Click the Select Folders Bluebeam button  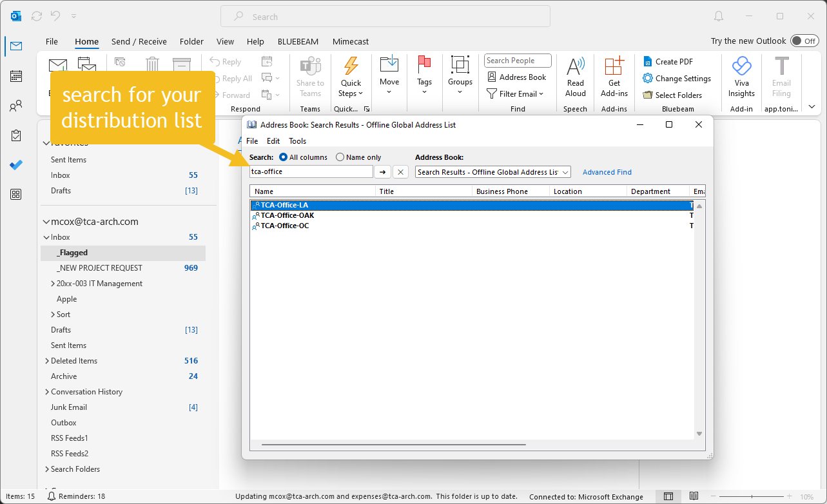[x=672, y=95]
